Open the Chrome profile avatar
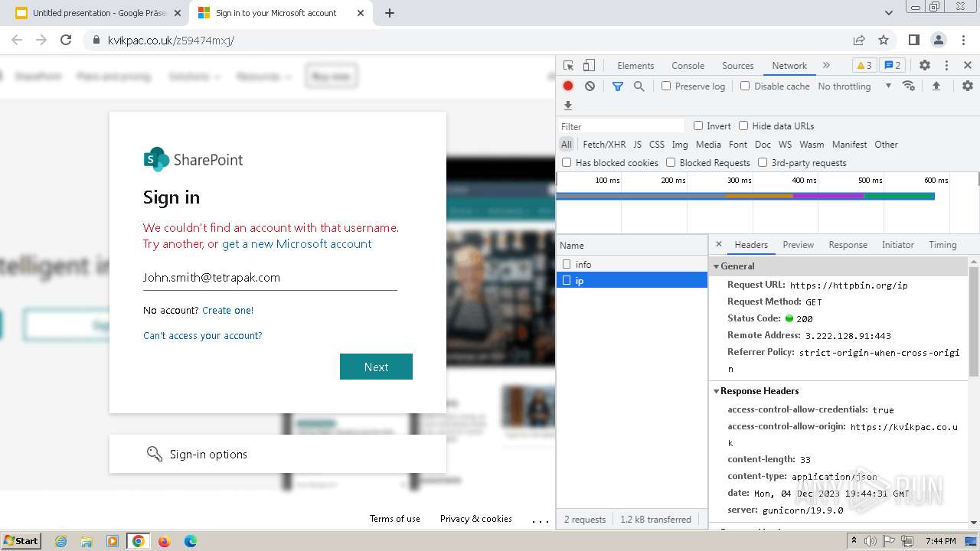This screenshot has width=980, height=551. point(938,40)
